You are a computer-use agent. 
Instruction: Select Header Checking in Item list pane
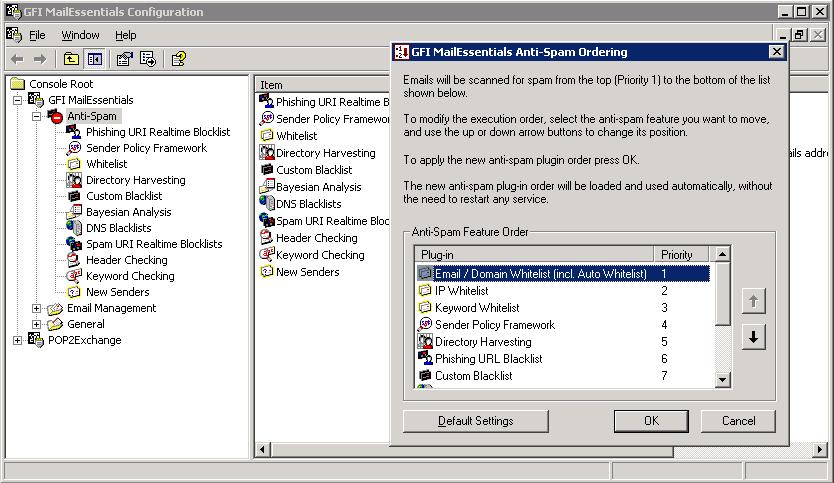[308, 238]
